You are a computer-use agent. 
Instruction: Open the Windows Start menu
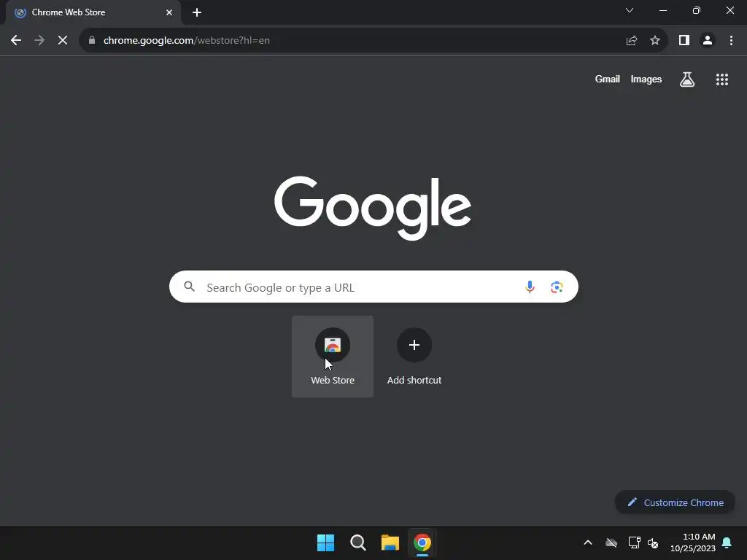[x=326, y=542]
